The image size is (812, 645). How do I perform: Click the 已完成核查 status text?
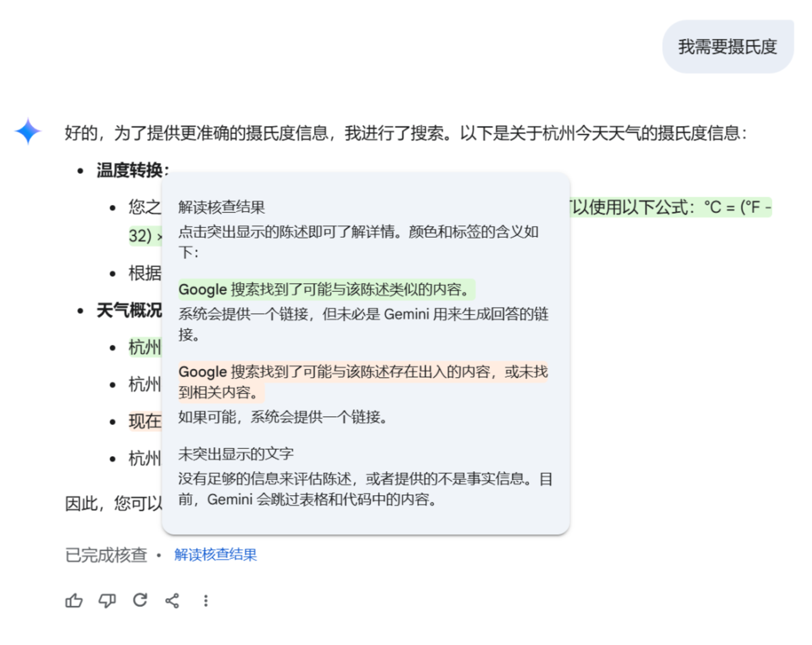106,555
